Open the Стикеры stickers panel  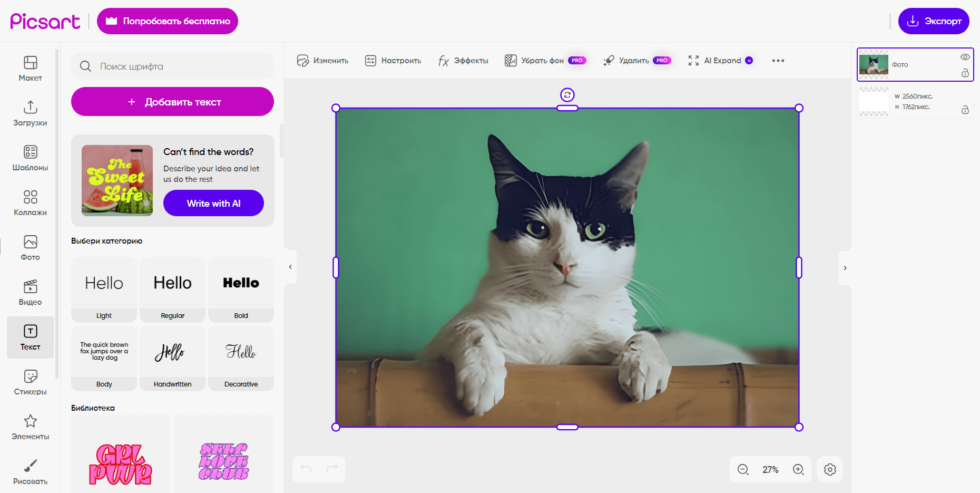pos(30,382)
